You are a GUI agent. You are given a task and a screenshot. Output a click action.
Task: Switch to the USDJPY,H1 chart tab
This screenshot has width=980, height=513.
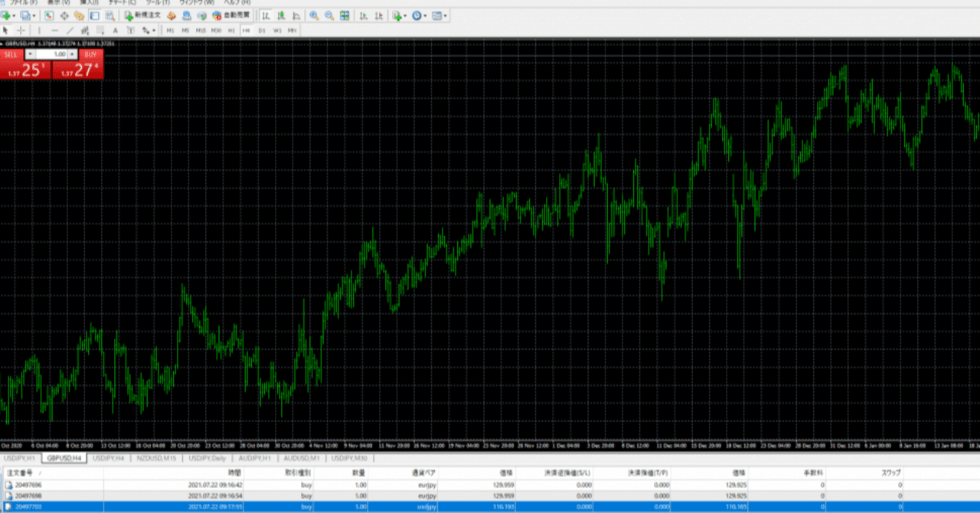(20, 458)
